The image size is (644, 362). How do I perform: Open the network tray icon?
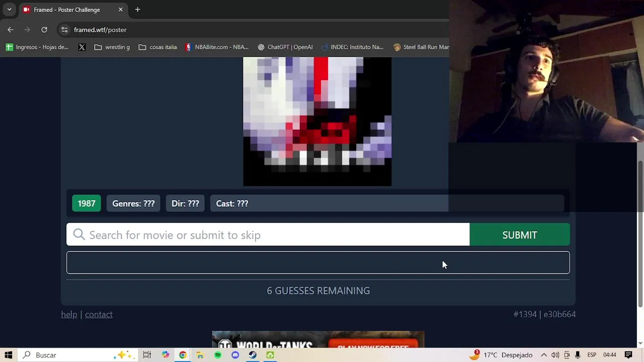coord(567,355)
